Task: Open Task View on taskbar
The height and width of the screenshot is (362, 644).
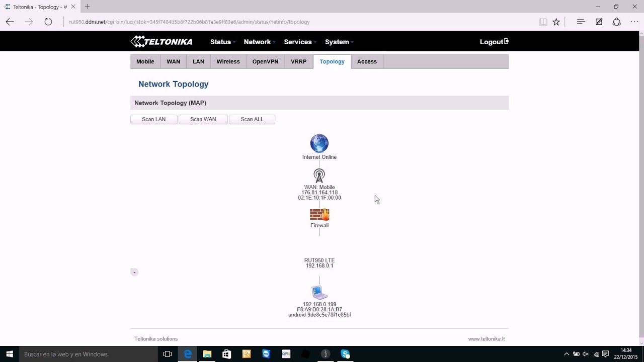Action: (x=168, y=354)
